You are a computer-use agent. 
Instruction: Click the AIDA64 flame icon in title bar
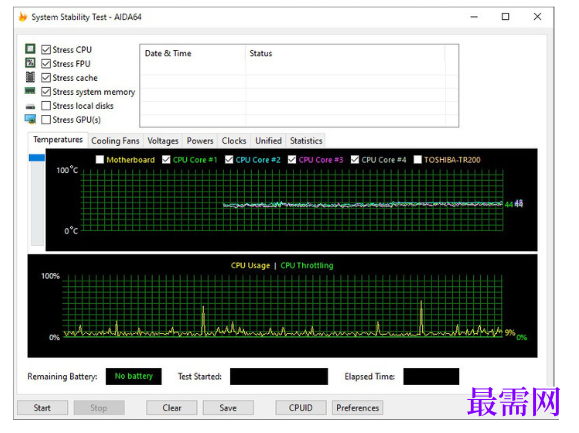(x=23, y=17)
